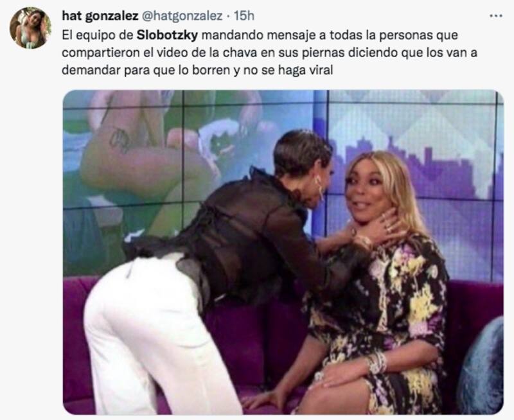Click the tweet line beginning with "compartieron el video"
Screen dimensions: 514x420
pyautogui.click(x=269, y=53)
